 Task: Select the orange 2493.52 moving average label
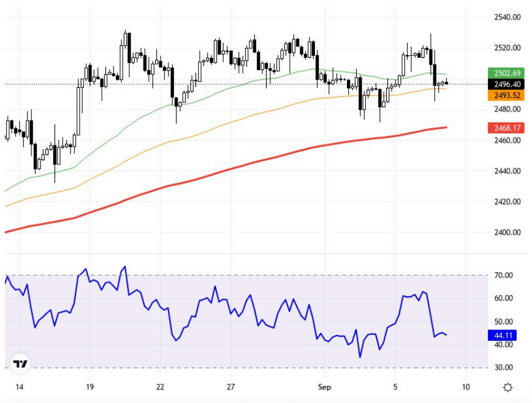point(506,96)
